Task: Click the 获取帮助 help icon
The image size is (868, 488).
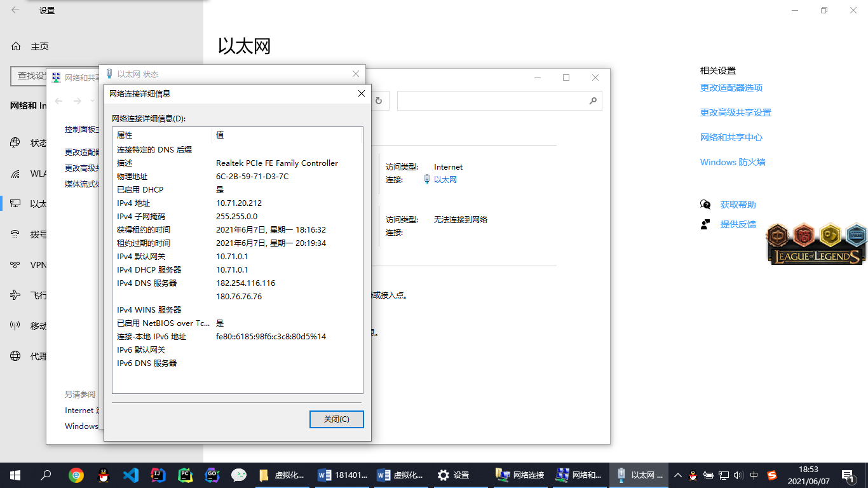Action: [705, 205]
